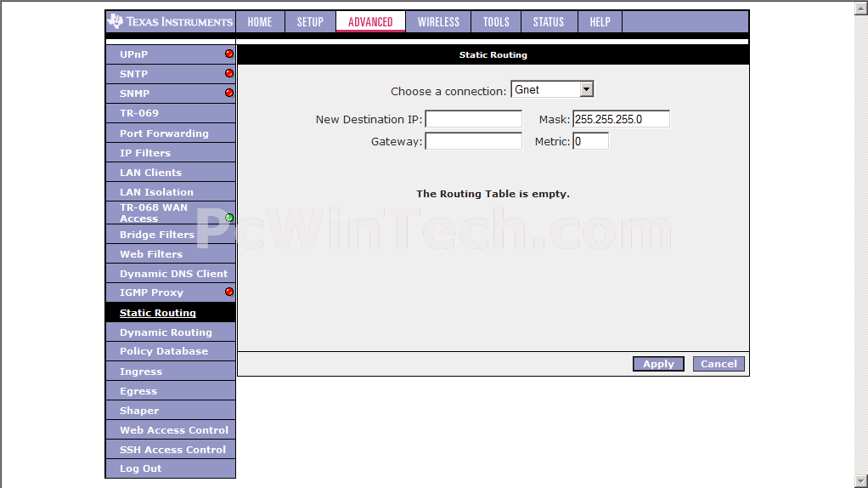Select Log Out from the sidebar
868x488 pixels.
140,468
